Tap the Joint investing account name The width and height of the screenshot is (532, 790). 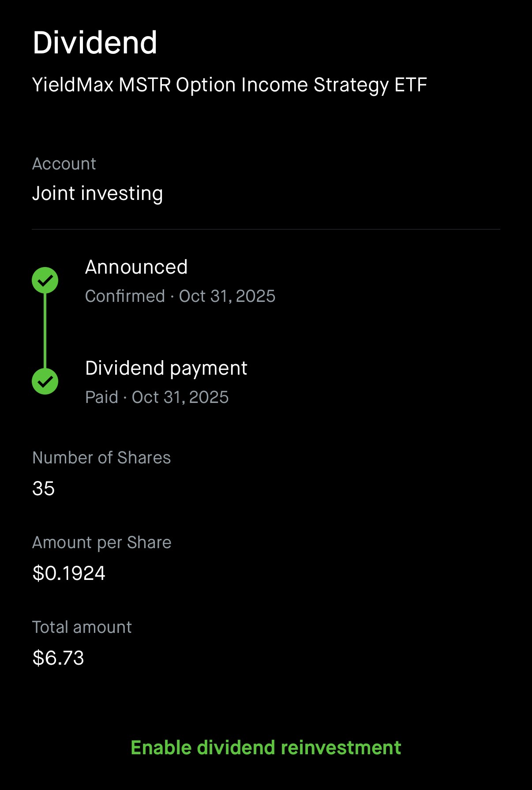pos(97,193)
